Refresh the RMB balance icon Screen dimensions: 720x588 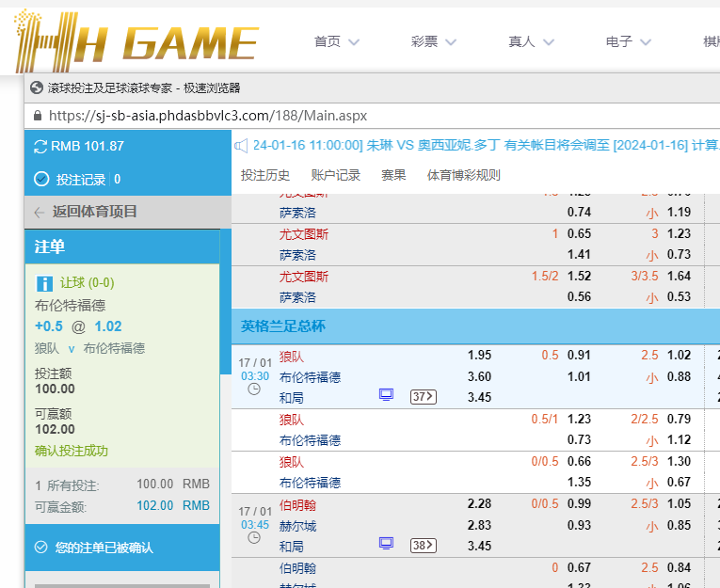click(40, 147)
